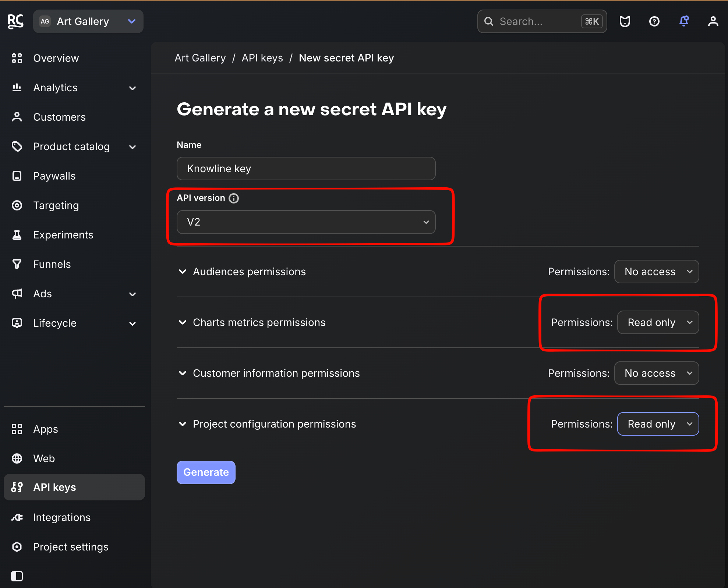728x588 pixels.
Task: Open Customers in sidebar
Action: point(74,117)
